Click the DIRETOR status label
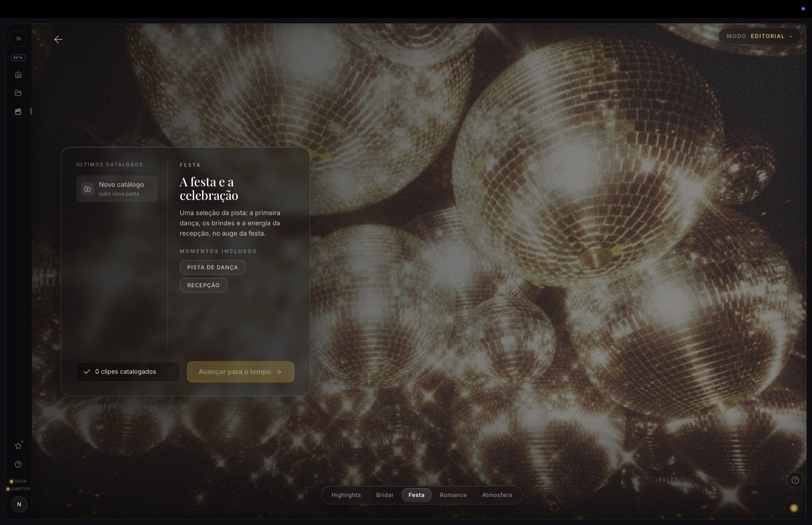The height and width of the screenshot is (525, 812). (18, 489)
